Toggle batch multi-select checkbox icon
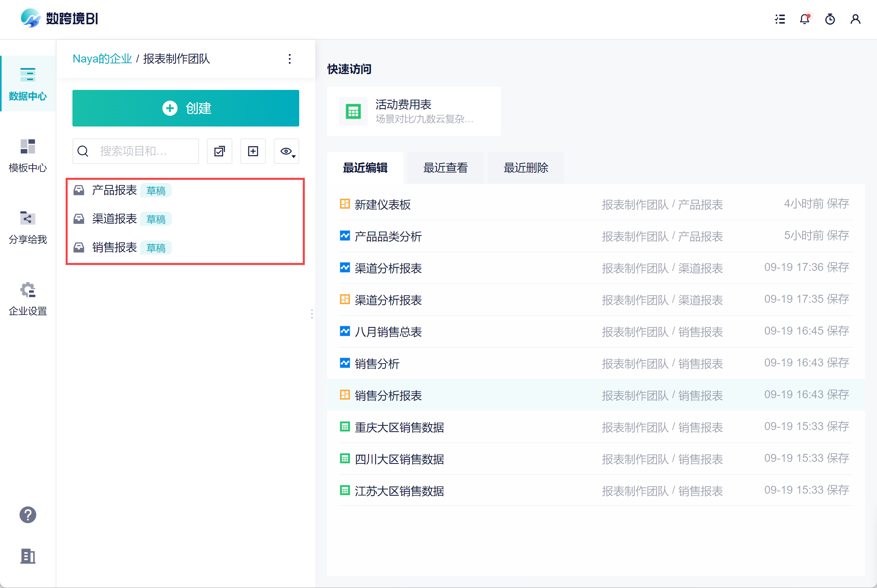Viewport: 877px width, 588px height. tap(220, 151)
